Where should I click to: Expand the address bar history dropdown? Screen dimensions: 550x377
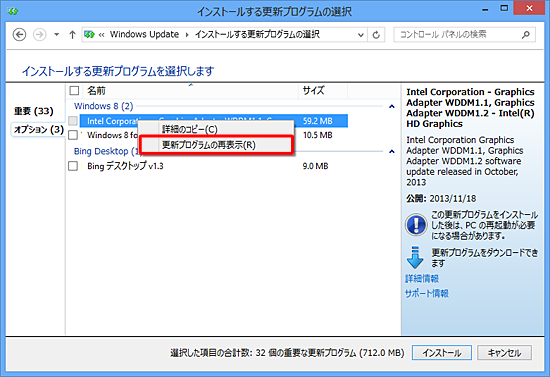coord(361,35)
